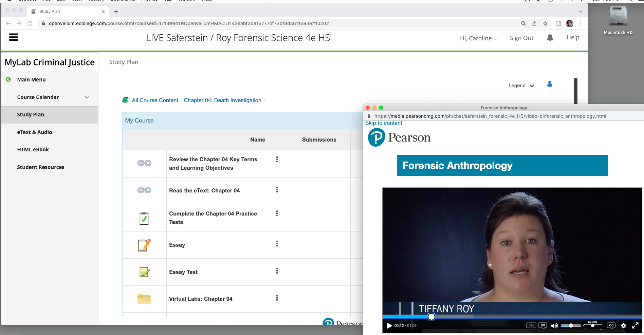Image resolution: width=644 pixels, height=335 pixels.
Task: Select Study Plan in sidebar
Action: coord(50,115)
